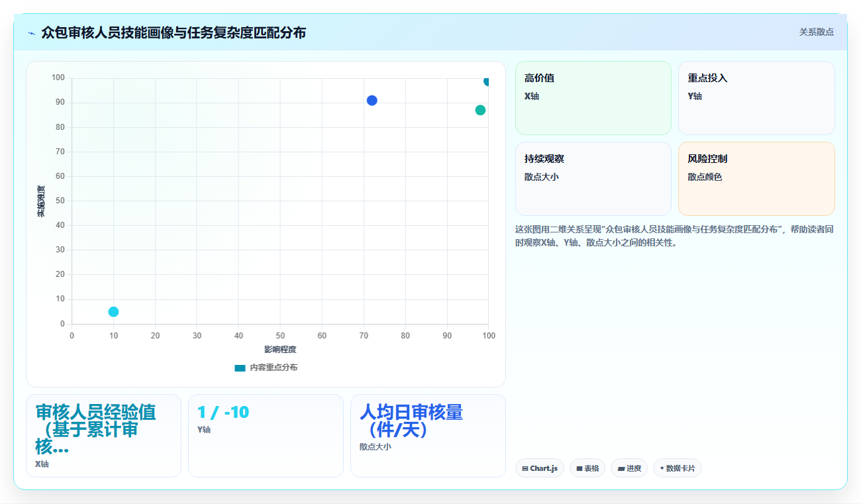
Task: Click the 影响程度 x-axis label
Action: (x=280, y=349)
